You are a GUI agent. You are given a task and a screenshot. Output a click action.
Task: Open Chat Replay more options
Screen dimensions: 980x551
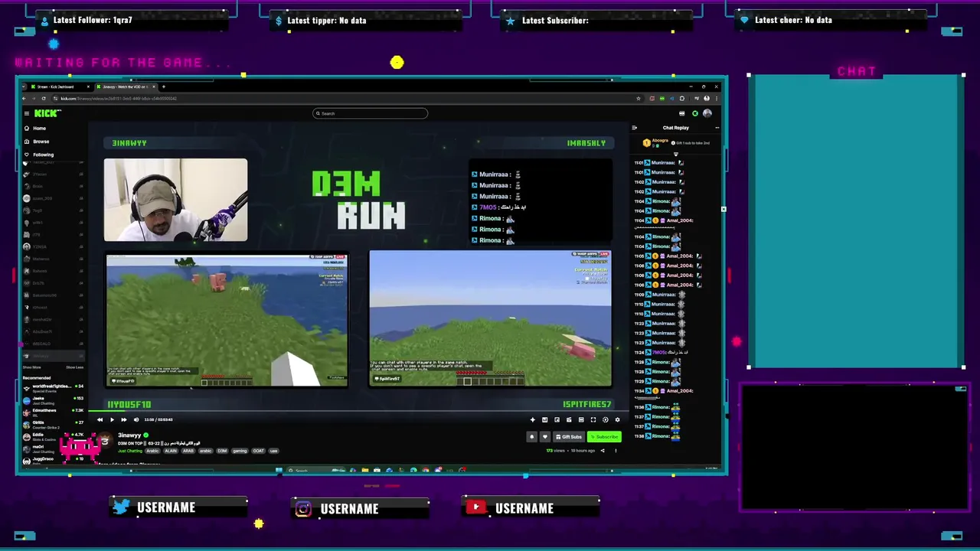point(717,128)
